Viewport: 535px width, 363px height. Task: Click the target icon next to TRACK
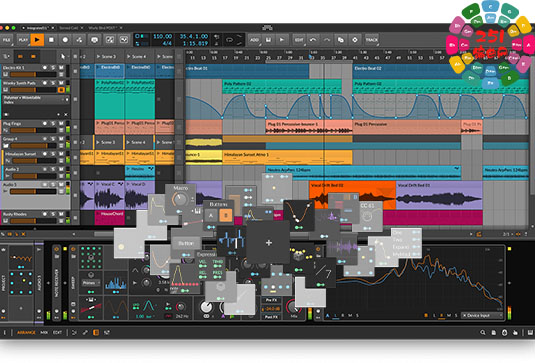point(355,40)
